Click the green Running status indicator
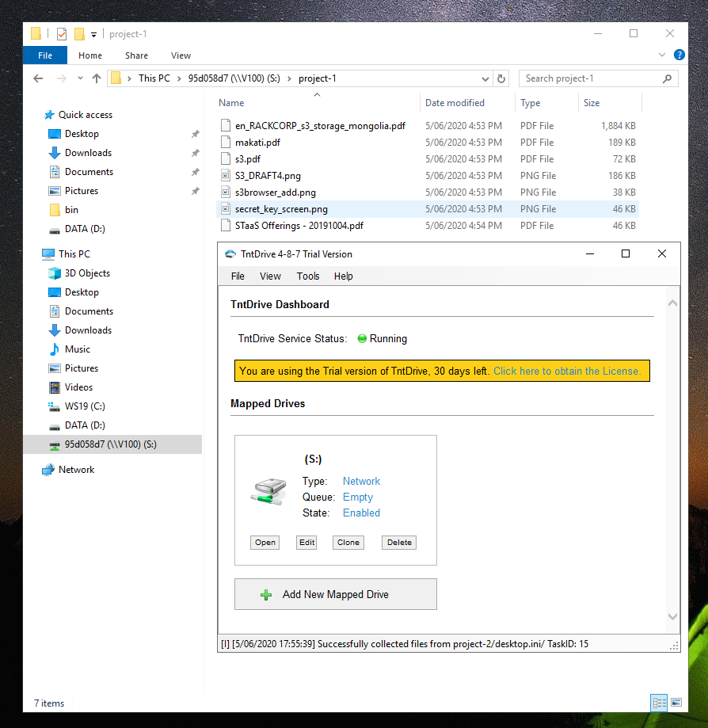Viewport: 708px width, 728px height. pos(362,339)
